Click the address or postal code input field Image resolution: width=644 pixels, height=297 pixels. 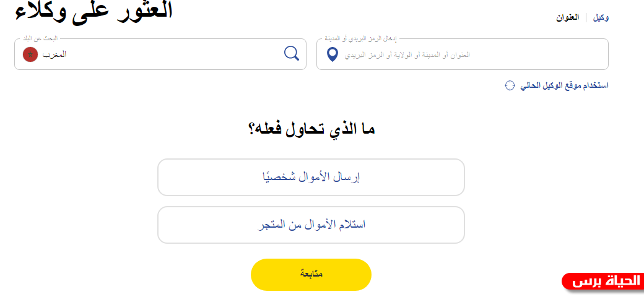463,54
